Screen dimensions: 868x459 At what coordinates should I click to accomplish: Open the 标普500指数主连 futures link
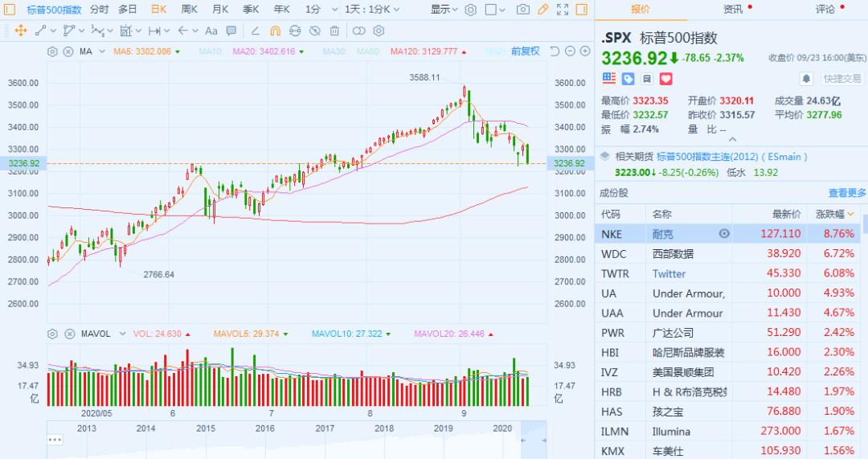click(731, 157)
